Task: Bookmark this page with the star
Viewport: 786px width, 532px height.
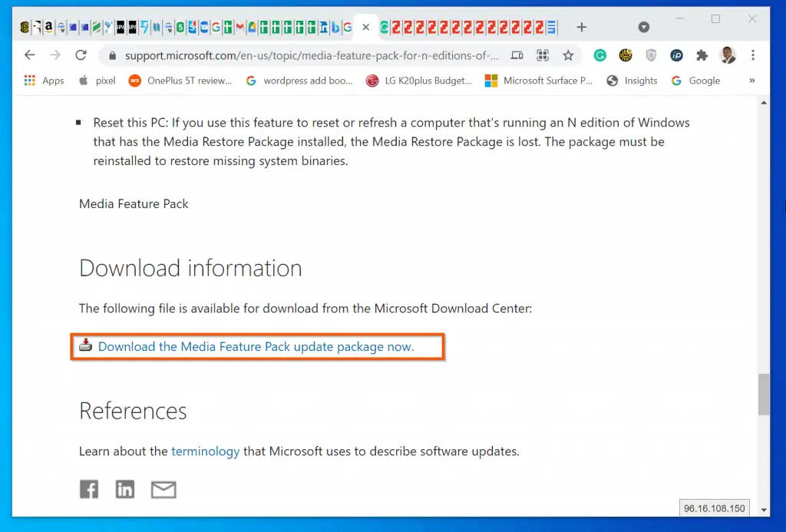Action: coord(568,55)
